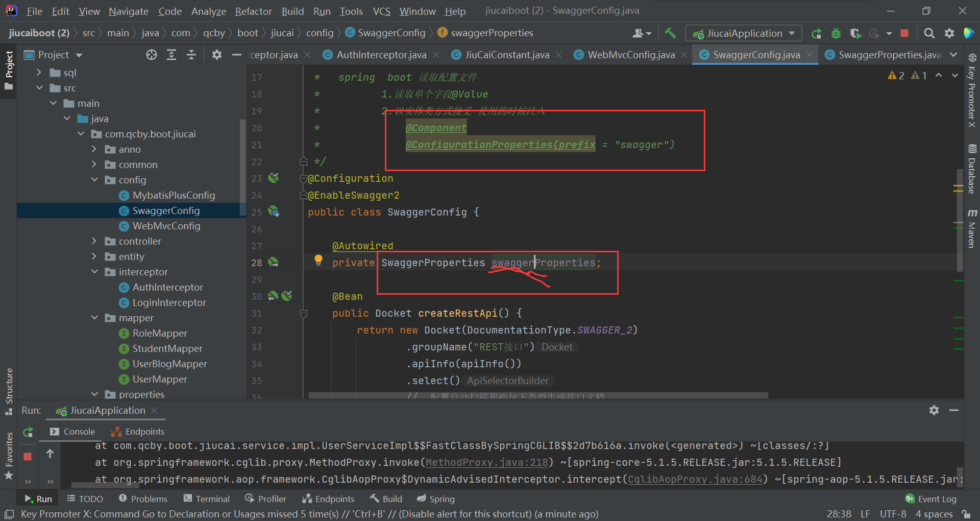Image resolution: width=980 pixels, height=521 pixels.
Task: Debug JiucaiApplication with the bug icon
Action: tap(836, 33)
